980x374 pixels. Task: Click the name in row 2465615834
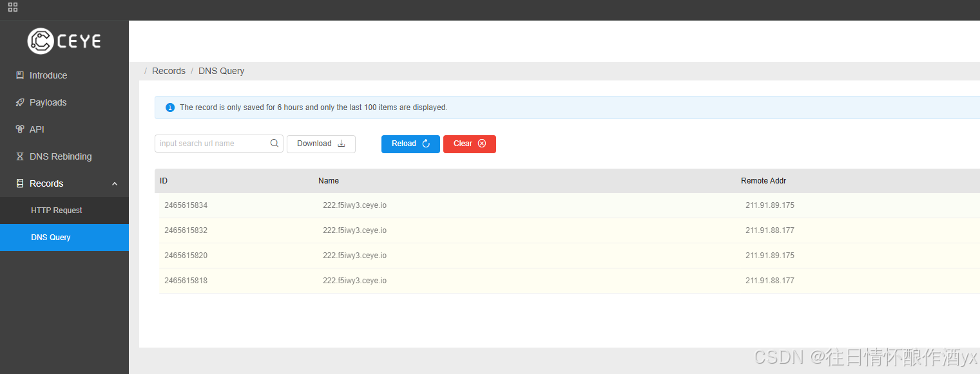point(354,205)
